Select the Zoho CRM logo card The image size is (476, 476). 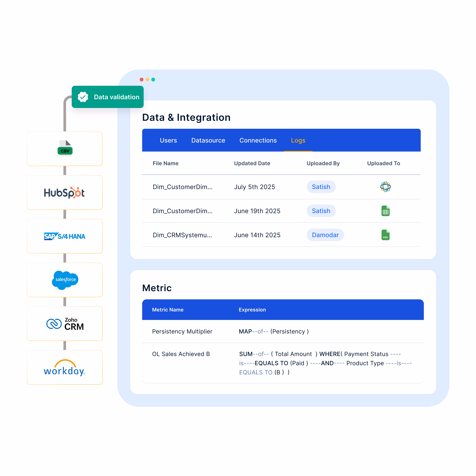coord(65,324)
